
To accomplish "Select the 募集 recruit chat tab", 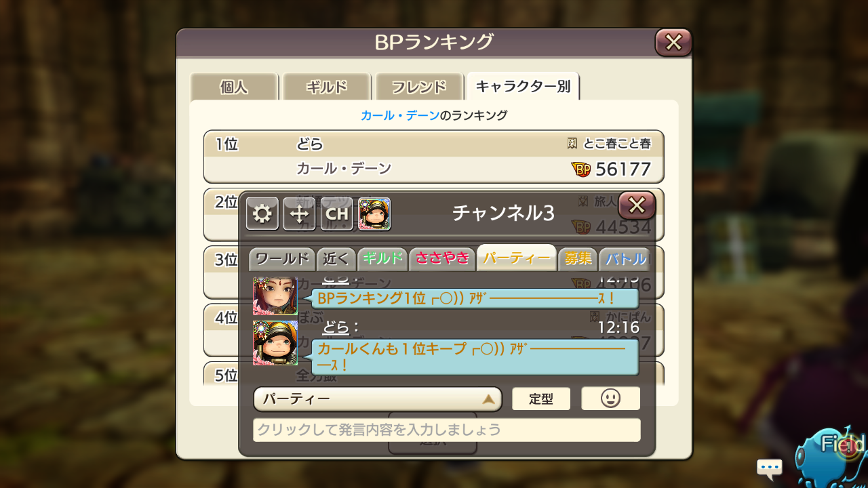I will pos(578,258).
